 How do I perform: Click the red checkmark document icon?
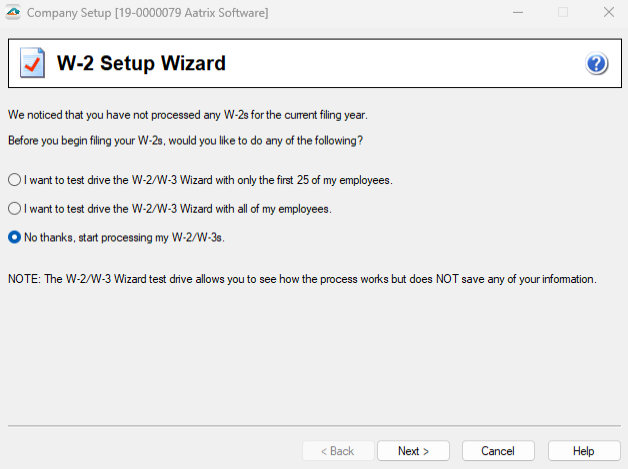click(x=32, y=64)
